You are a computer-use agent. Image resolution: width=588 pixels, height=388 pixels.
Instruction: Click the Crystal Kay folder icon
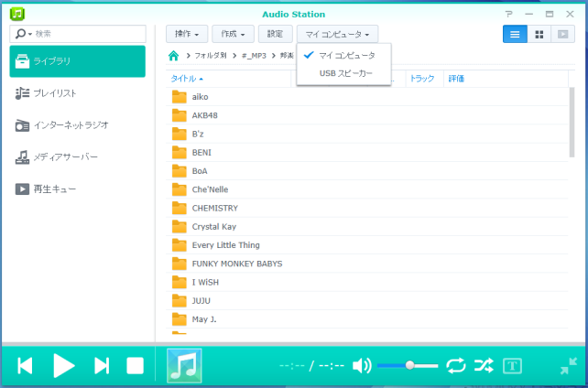(180, 227)
